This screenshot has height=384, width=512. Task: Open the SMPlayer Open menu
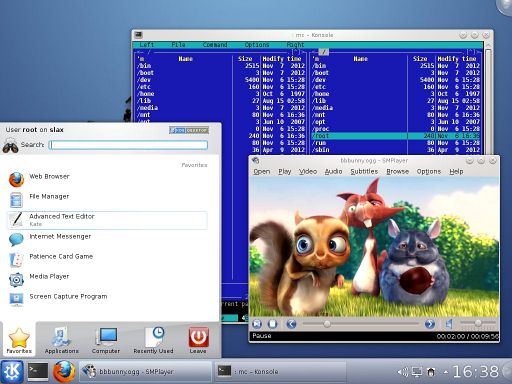coord(262,171)
